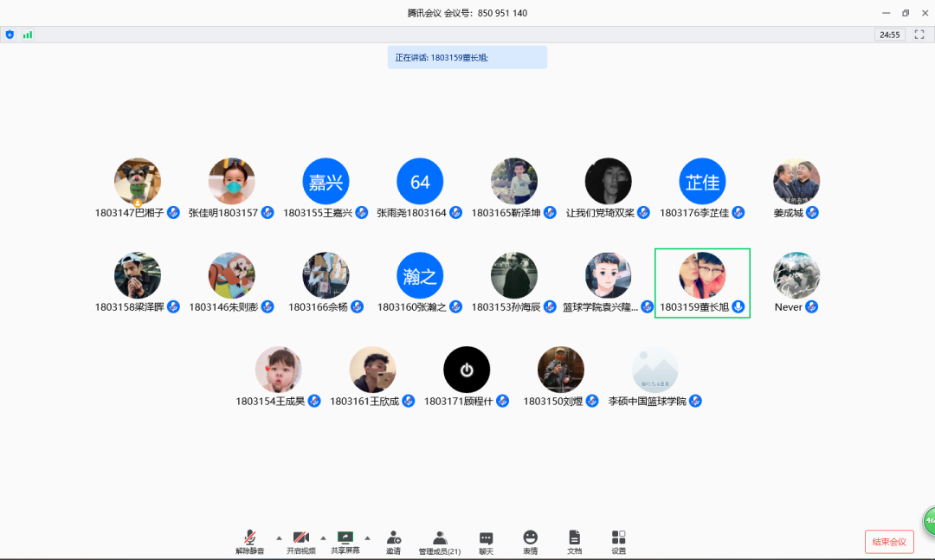Expand the video options arrow beside camera
Viewport: 935px width, 560px height.
(323, 537)
